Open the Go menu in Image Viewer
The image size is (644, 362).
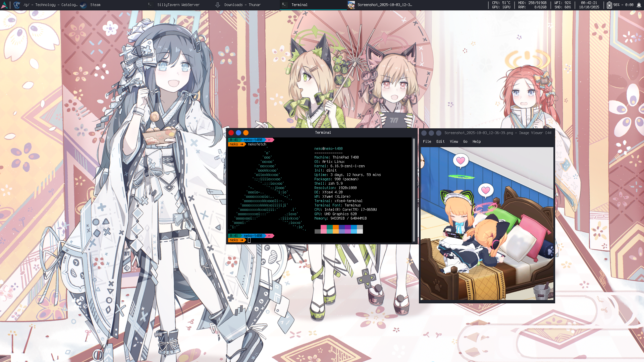(x=465, y=141)
